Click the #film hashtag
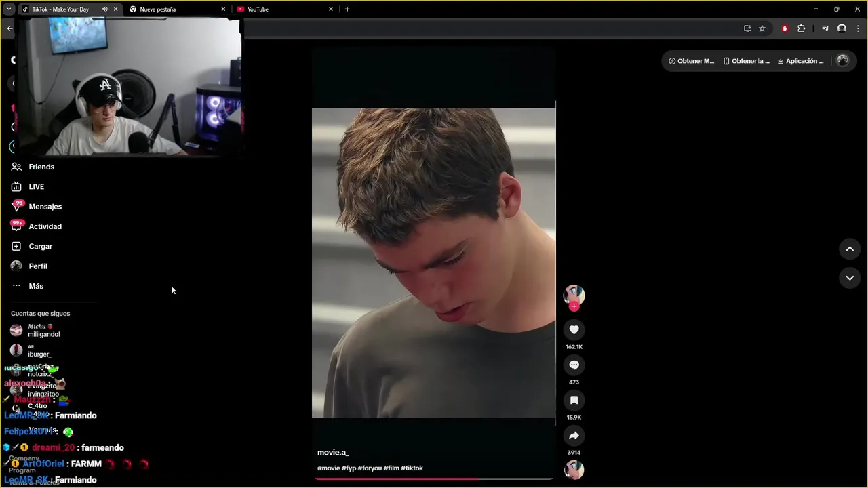 click(391, 468)
